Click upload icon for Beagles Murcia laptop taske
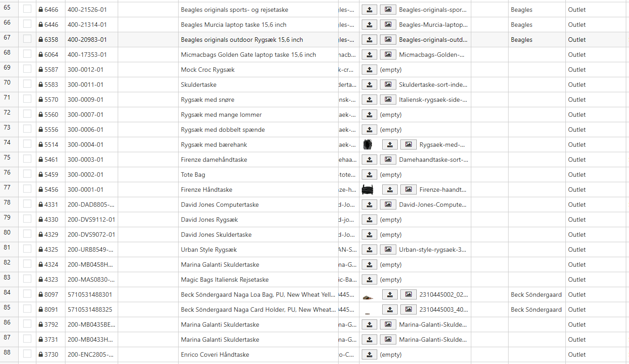629x364 pixels. (369, 25)
